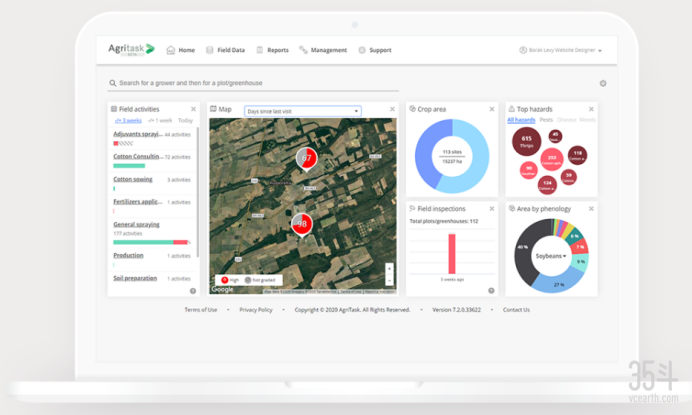Click the Crop area widget icon

[x=413, y=109]
